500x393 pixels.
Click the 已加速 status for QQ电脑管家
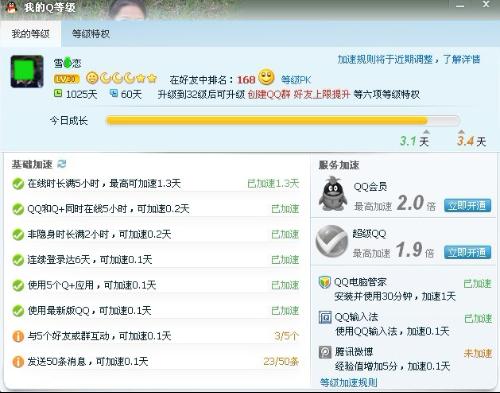pos(477,284)
